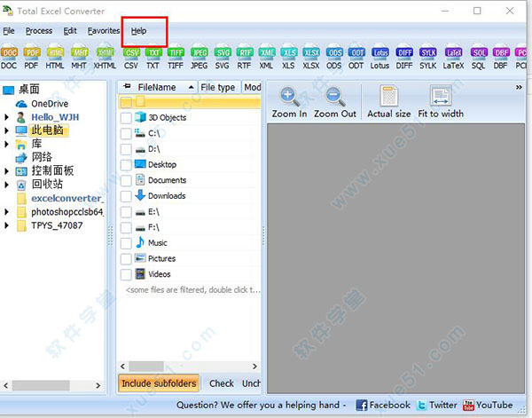Sort by the FileName column header
Image resolution: width=532 pixels, height=418 pixels.
[x=158, y=87]
